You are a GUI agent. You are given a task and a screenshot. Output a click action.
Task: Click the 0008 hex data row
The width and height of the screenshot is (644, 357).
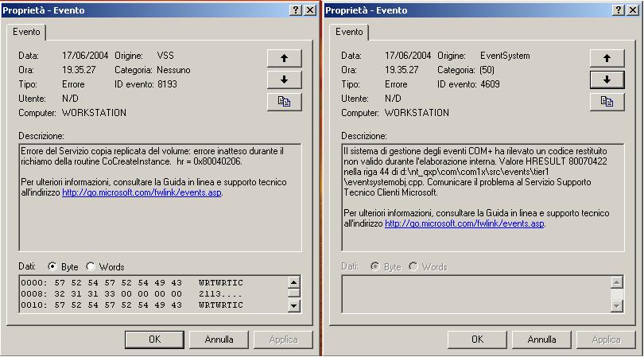[x=131, y=293]
